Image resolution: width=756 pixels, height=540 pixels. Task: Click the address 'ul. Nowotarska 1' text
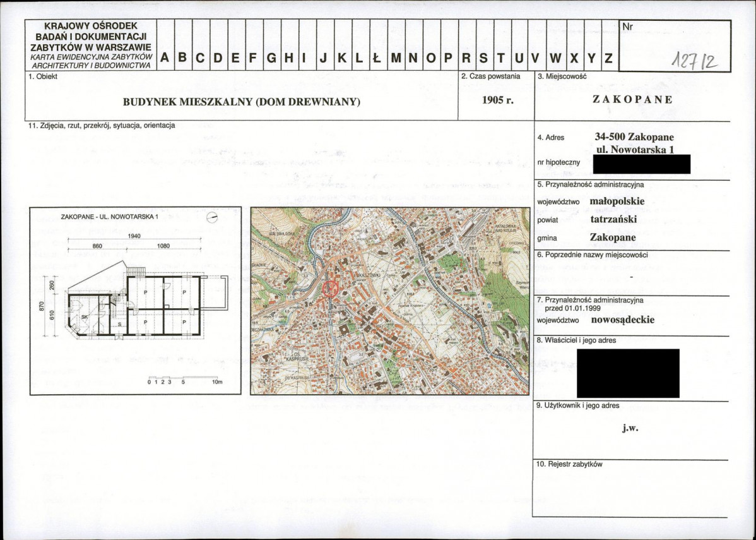pyautogui.click(x=635, y=150)
